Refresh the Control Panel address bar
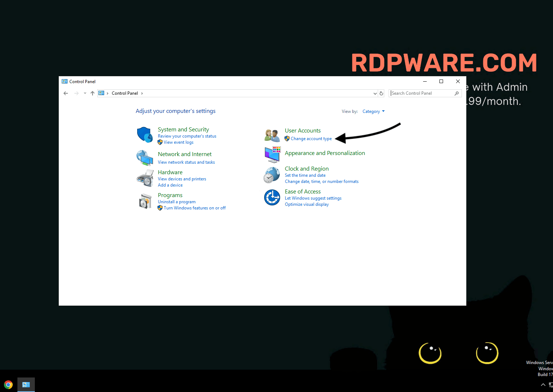 click(x=381, y=93)
